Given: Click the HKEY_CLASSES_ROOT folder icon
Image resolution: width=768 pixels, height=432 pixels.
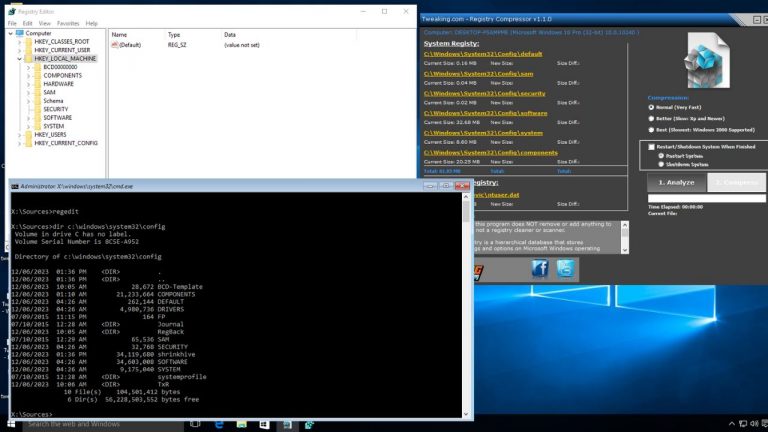Looking at the screenshot, I should click(x=28, y=42).
